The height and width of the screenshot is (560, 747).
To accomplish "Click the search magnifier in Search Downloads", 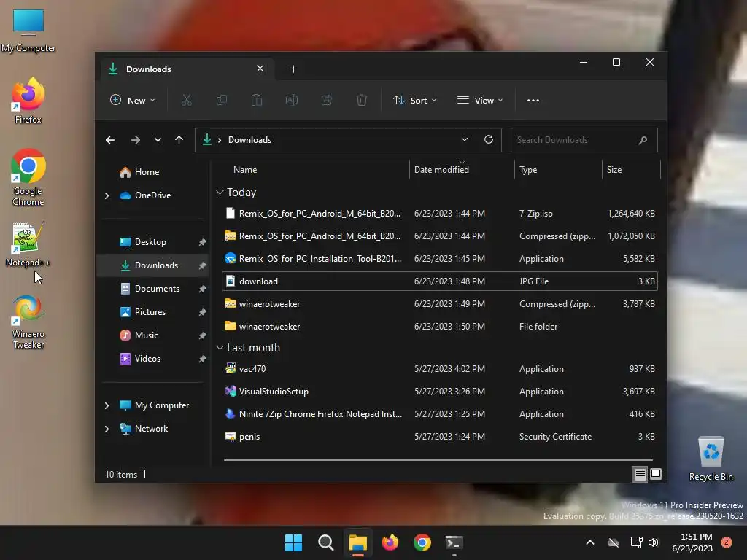I will coord(643,140).
